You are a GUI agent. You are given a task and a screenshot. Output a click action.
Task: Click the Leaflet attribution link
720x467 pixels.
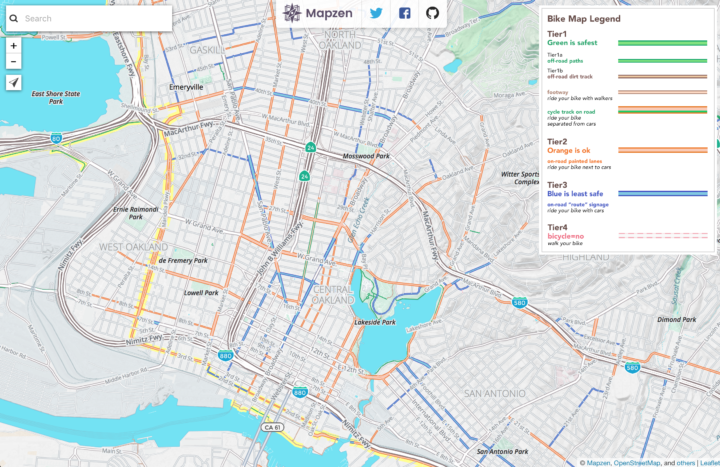coord(710,463)
